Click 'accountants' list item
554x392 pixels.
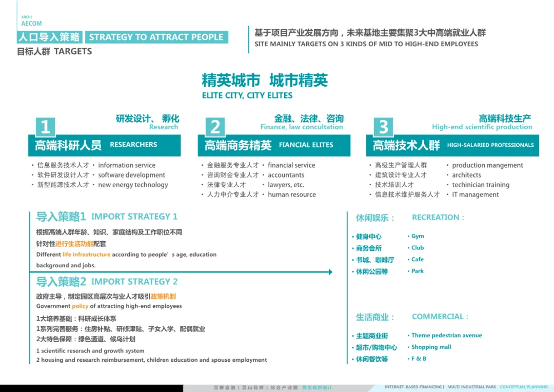(286, 175)
